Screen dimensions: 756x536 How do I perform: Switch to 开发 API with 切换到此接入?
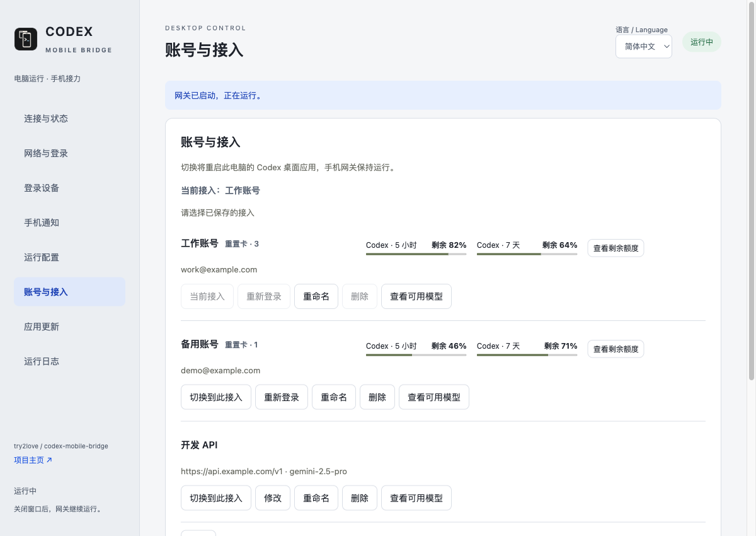click(x=216, y=498)
